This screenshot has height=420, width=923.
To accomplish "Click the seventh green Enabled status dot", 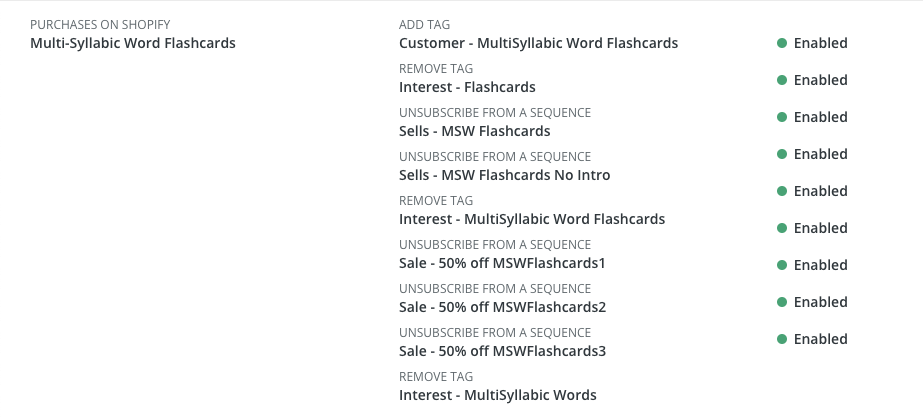I will (x=782, y=266).
